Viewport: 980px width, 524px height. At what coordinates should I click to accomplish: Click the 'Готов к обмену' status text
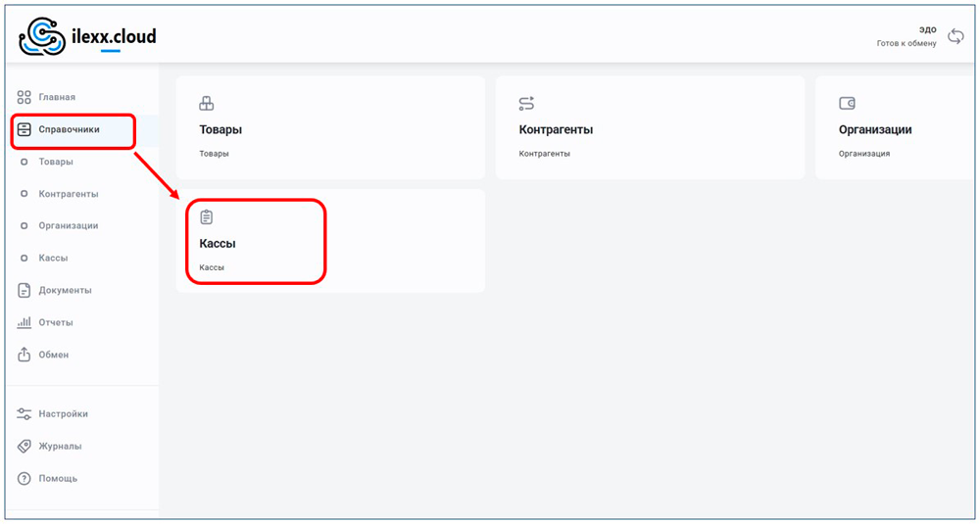(x=906, y=43)
